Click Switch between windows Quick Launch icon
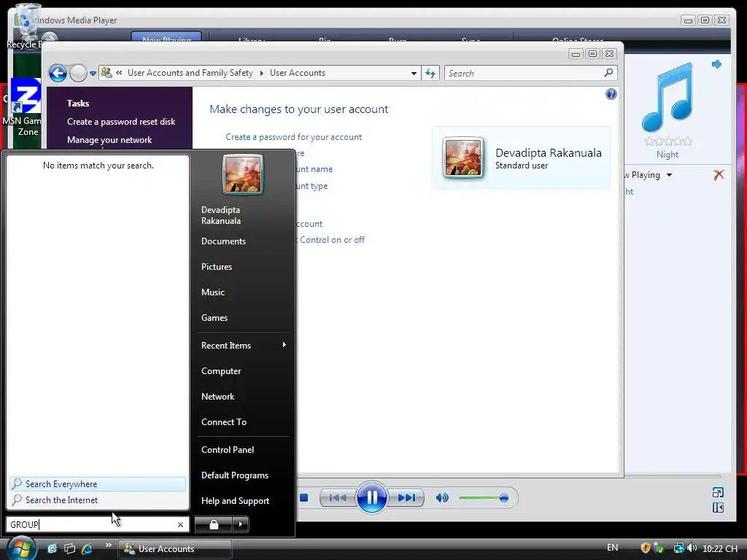Image resolution: width=747 pixels, height=560 pixels. tap(69, 548)
